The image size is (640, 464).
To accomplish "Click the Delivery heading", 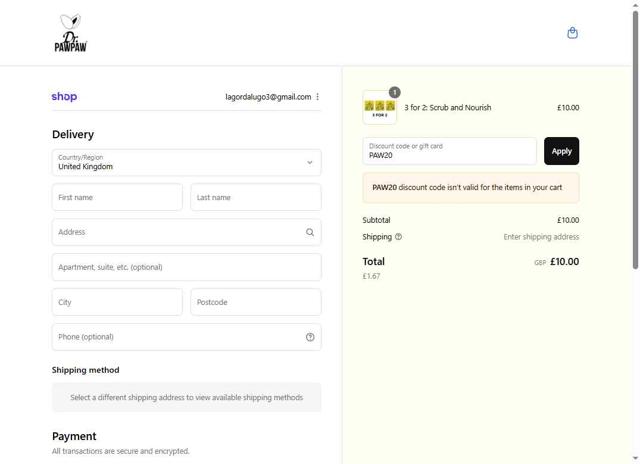I will 73,134.
